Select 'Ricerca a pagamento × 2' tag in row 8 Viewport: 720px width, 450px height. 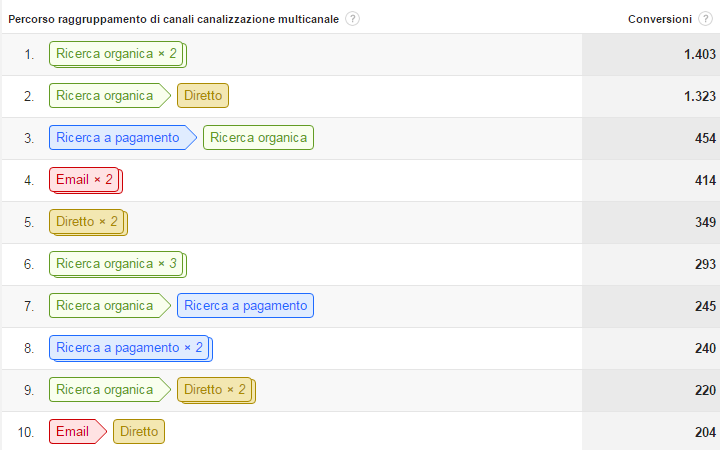(131, 349)
